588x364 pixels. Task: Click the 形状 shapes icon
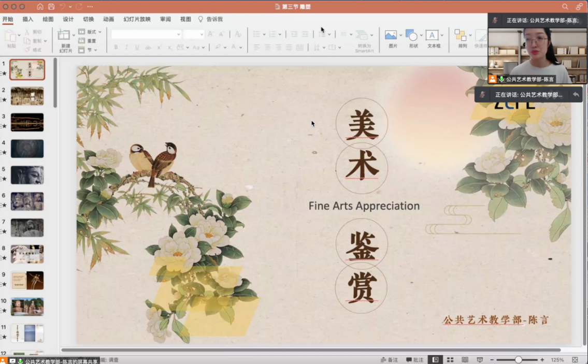[412, 36]
